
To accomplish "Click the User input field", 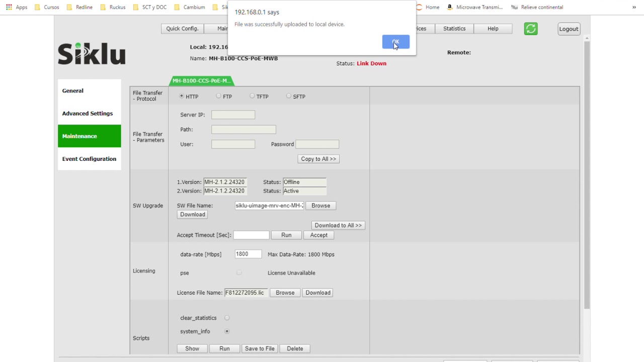I will click(x=233, y=144).
